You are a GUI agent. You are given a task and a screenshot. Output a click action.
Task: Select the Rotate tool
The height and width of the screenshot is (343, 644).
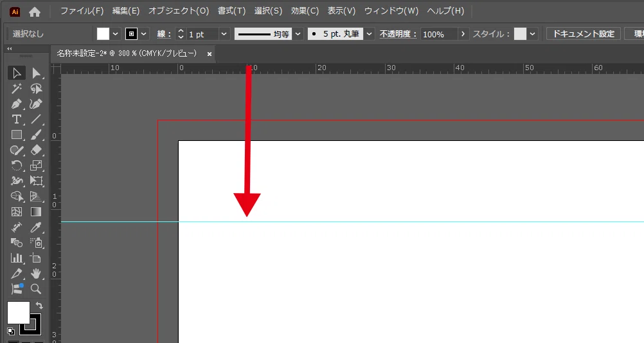coord(17,166)
